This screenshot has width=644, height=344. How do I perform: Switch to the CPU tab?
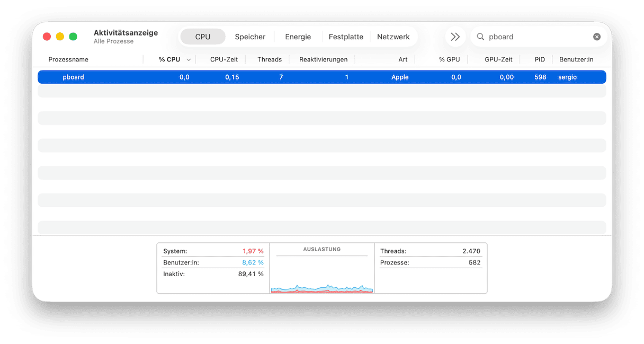(x=203, y=37)
